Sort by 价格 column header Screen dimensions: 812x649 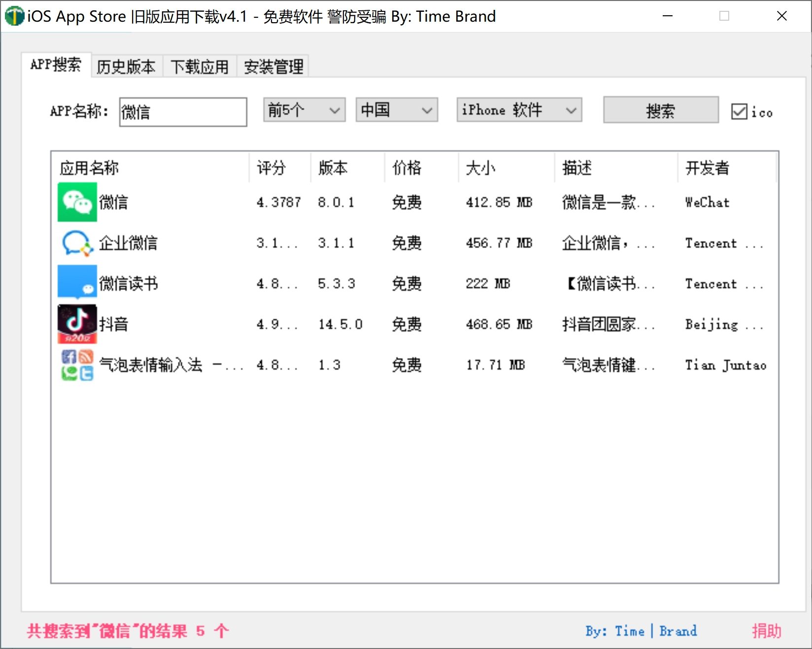click(x=421, y=168)
